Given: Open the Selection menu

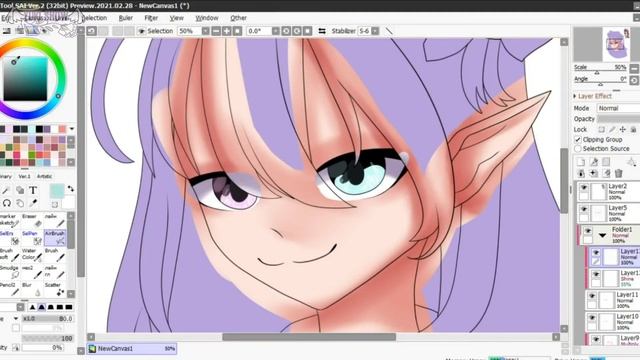Looking at the screenshot, I should pyautogui.click(x=94, y=18).
